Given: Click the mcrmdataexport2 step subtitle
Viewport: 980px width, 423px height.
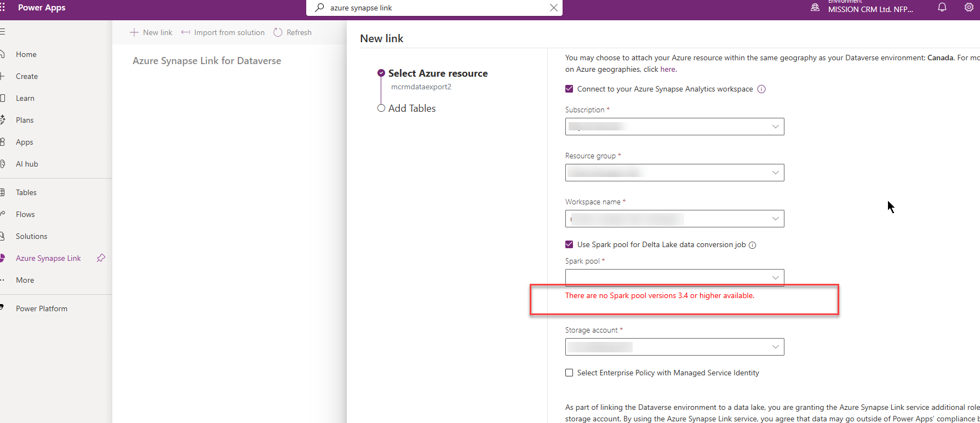Looking at the screenshot, I should coord(421,87).
